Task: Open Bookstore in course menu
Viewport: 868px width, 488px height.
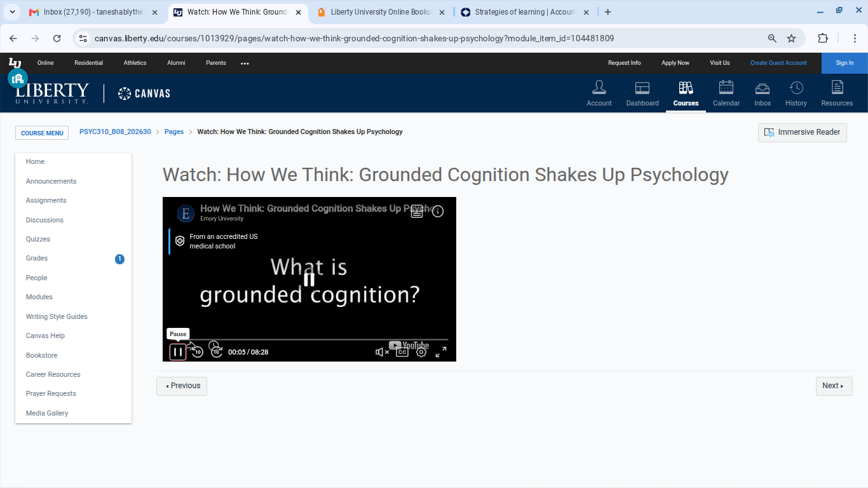Action: [x=41, y=355]
